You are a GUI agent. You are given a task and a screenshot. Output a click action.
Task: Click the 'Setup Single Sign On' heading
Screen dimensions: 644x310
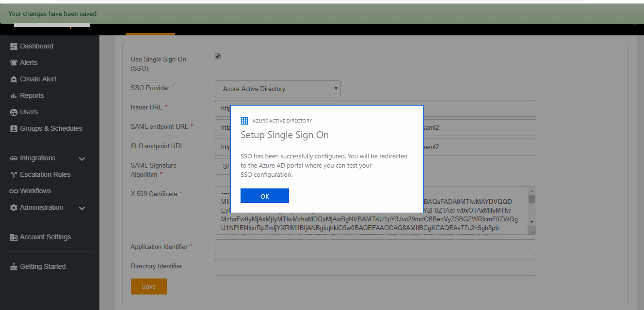click(285, 135)
